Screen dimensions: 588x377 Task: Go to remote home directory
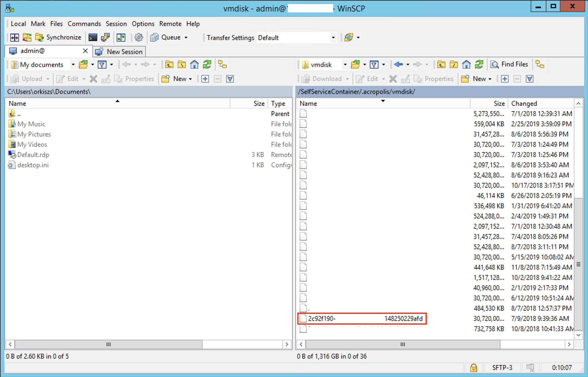[467, 64]
